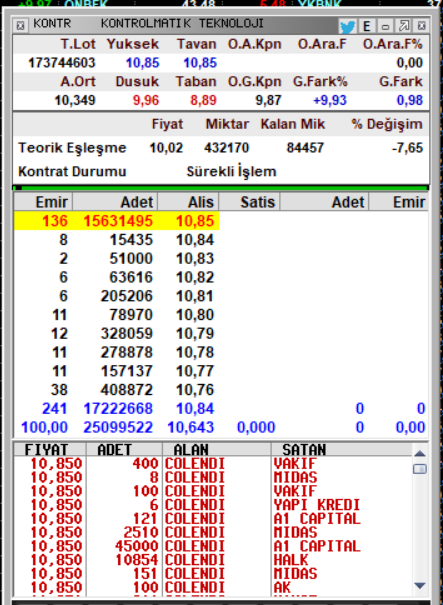Select bid price 10,82
The width and height of the screenshot is (443, 605).
coord(195,277)
